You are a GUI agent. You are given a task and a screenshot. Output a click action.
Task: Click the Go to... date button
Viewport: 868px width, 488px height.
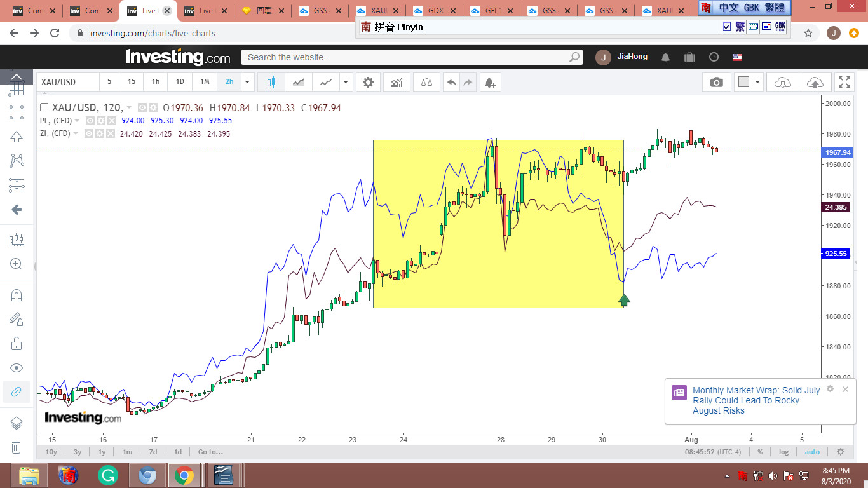pos(210,452)
